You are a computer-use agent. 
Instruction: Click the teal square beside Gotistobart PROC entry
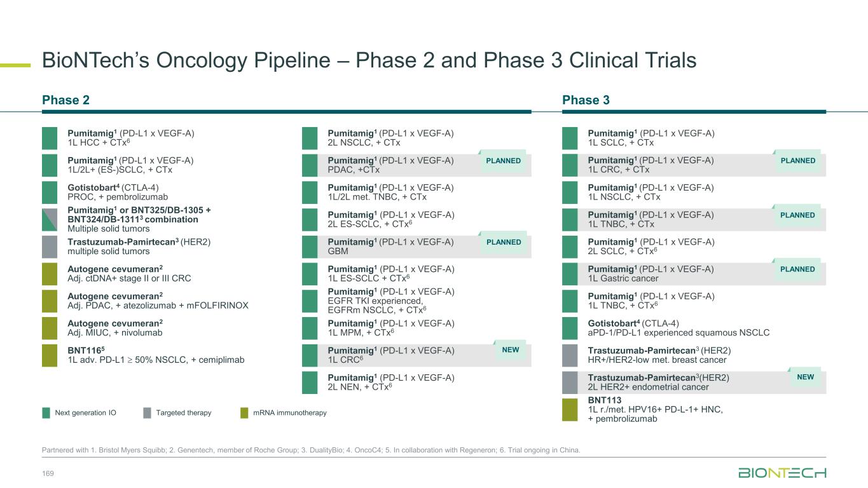click(x=50, y=192)
